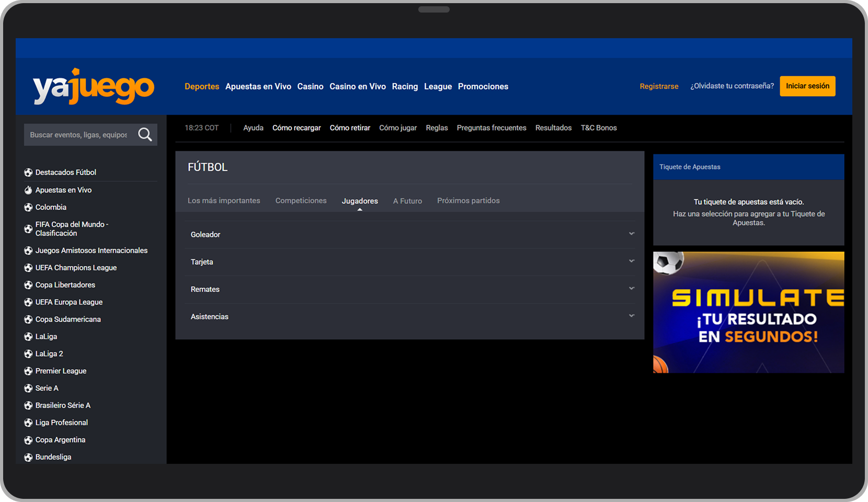This screenshot has width=868, height=502.
Task: Switch to the A Futuro tab
Action: click(x=408, y=201)
